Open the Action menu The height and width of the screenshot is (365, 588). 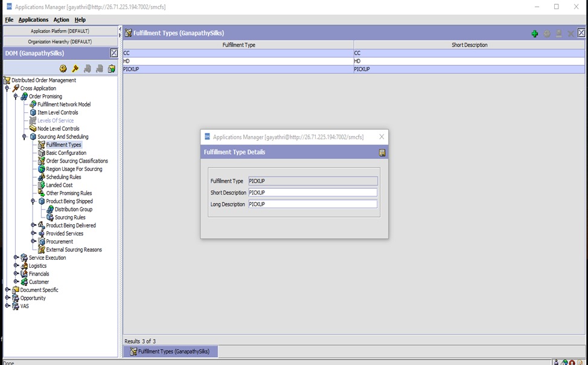coord(61,20)
